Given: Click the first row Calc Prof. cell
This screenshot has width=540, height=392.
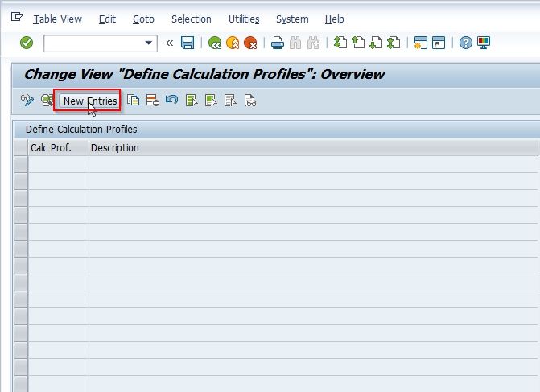Looking at the screenshot, I should [x=59, y=164].
